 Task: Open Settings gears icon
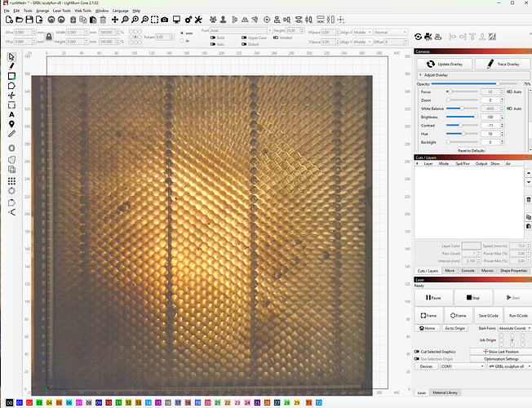[188, 20]
